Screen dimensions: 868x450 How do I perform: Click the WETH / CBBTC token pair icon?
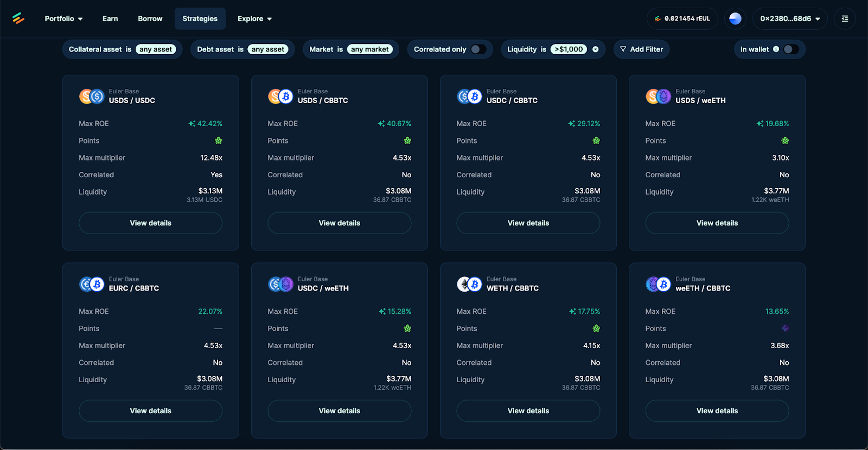coord(469,284)
